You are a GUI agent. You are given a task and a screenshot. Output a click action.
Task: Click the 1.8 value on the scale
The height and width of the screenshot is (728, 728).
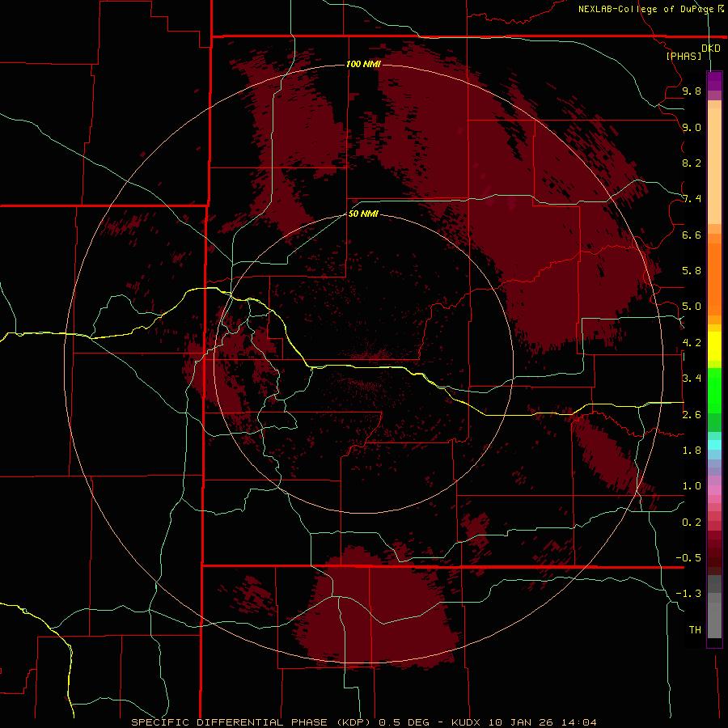click(692, 451)
